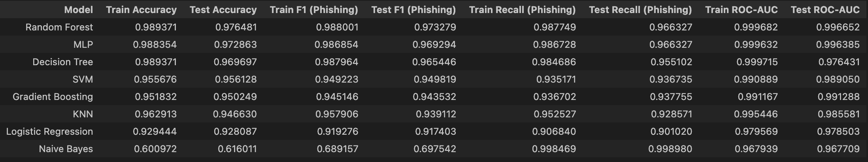Click the Logistic Regression row label
868x162 pixels.
pos(49,132)
